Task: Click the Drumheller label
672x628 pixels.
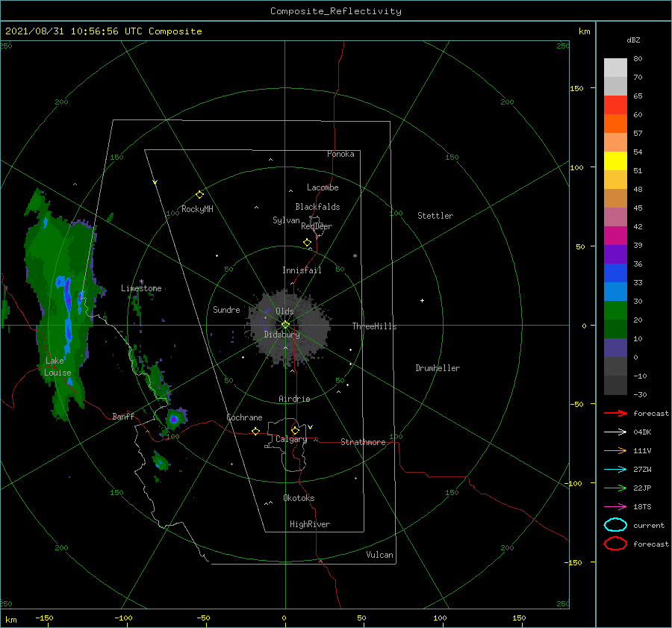Action: click(438, 368)
